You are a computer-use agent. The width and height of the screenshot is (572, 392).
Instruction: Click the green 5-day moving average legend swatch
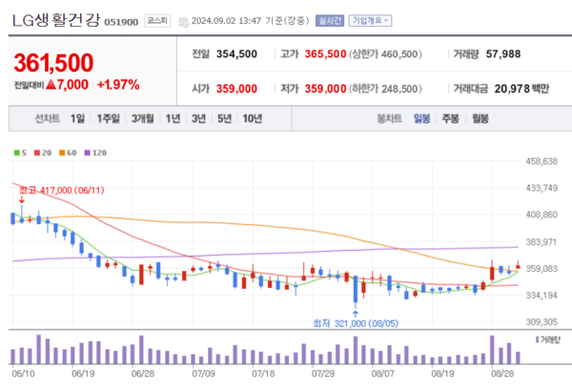pyautogui.click(x=17, y=153)
